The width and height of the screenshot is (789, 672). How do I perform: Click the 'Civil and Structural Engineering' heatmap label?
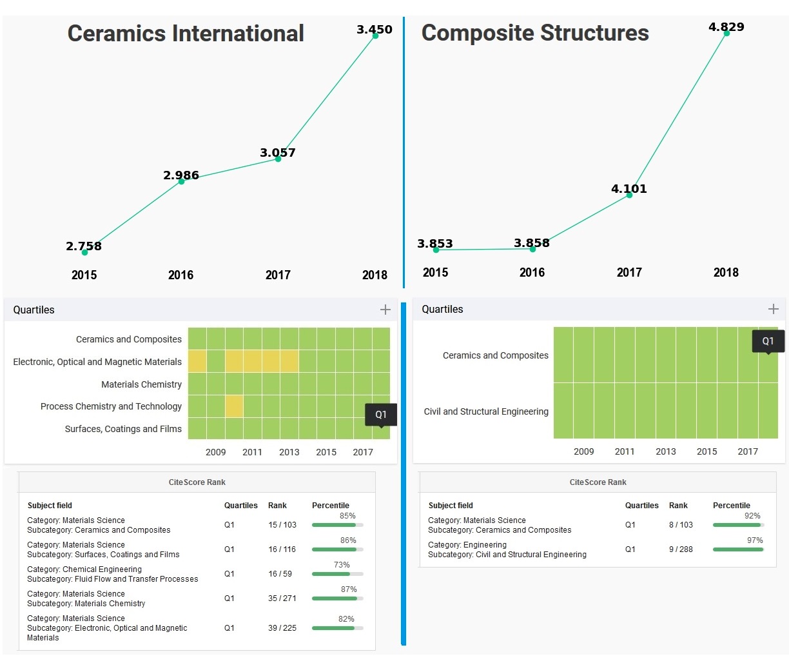point(486,411)
